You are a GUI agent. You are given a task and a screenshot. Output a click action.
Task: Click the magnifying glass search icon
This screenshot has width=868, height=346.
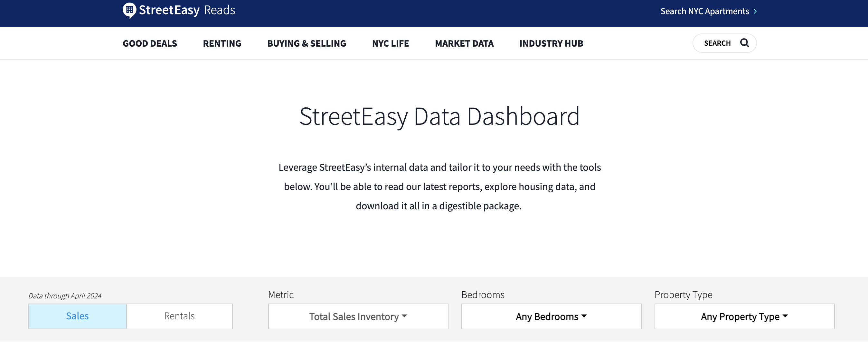click(745, 43)
